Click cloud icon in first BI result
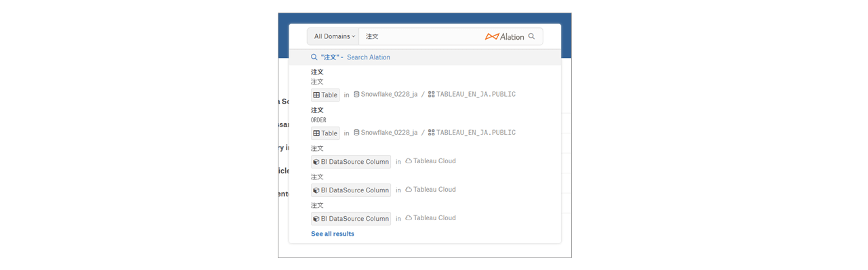 point(408,161)
